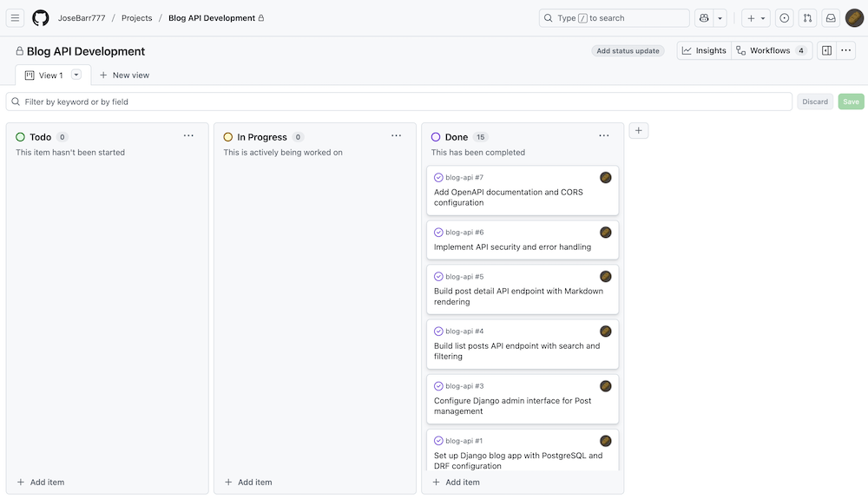Click the GitHub logo home icon

tap(41, 18)
